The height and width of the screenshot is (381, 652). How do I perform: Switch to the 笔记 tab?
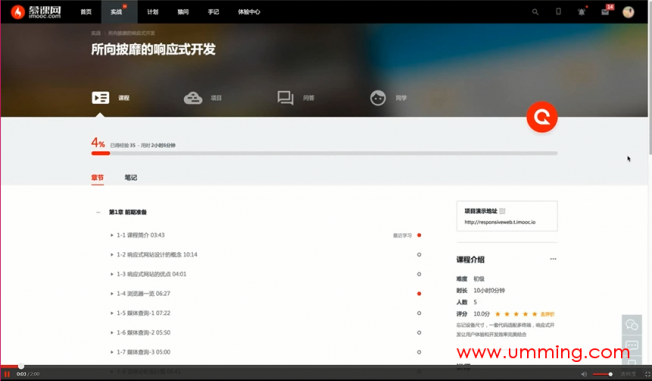(131, 178)
